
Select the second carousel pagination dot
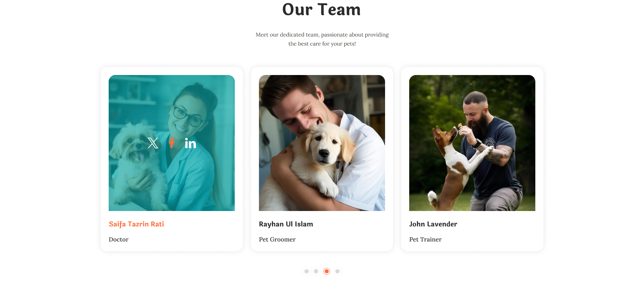click(316, 271)
